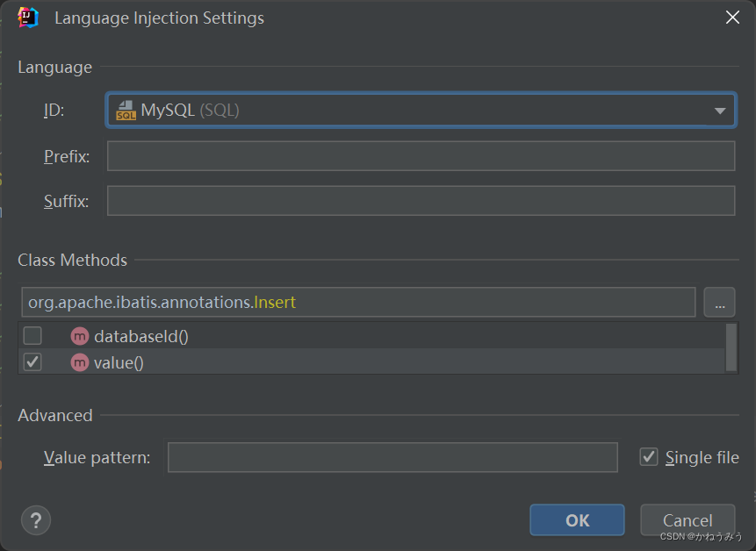This screenshot has width=756, height=551.
Task: Focus the Prefix input field
Action: [421, 156]
